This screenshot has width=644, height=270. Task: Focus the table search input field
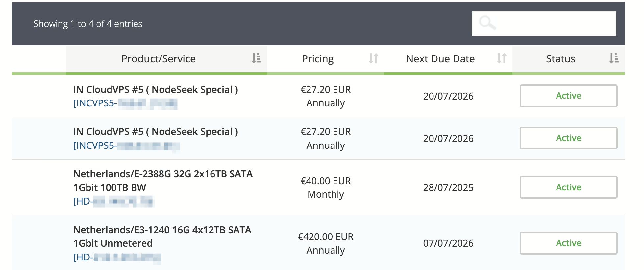(544, 23)
